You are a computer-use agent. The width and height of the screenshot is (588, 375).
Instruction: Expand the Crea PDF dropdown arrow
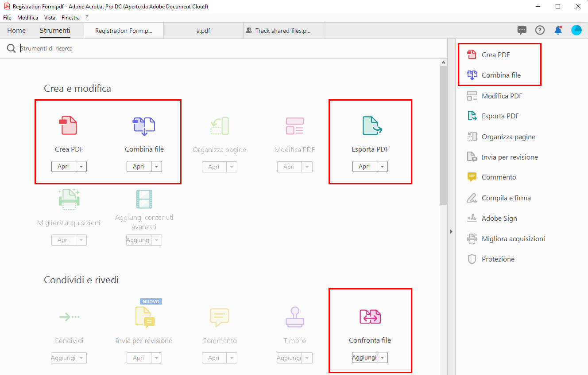(81, 166)
